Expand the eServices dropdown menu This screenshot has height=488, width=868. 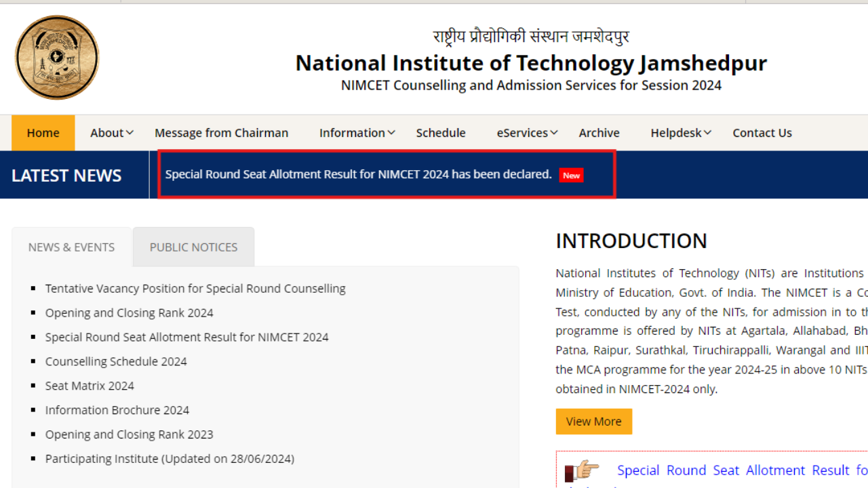527,133
